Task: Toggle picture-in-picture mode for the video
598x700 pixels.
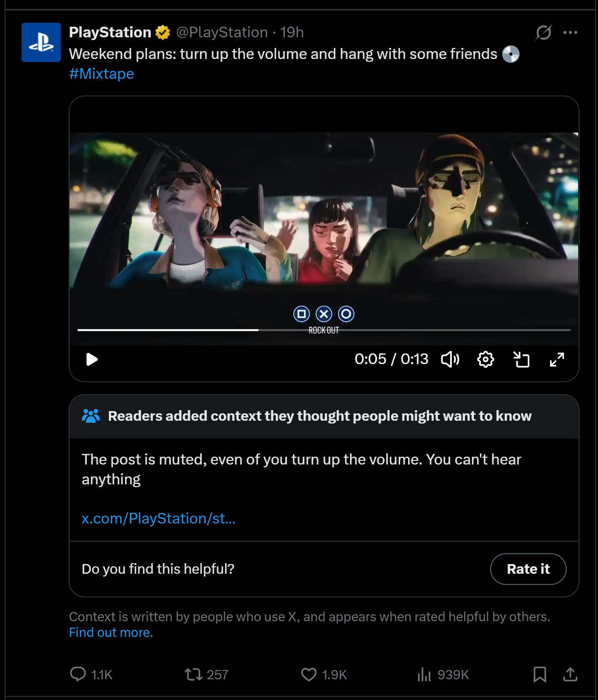Action: point(521,359)
